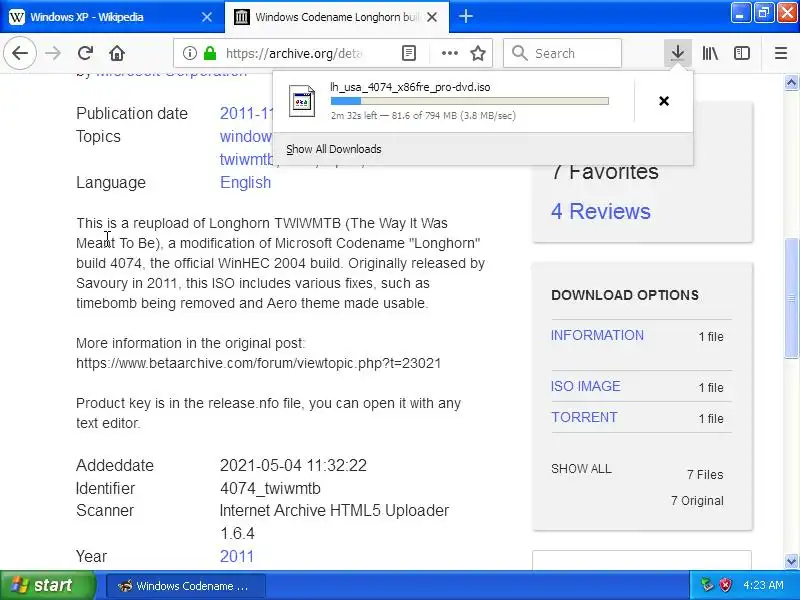
Task: Click the 7 Files count text
Action: 705,475
